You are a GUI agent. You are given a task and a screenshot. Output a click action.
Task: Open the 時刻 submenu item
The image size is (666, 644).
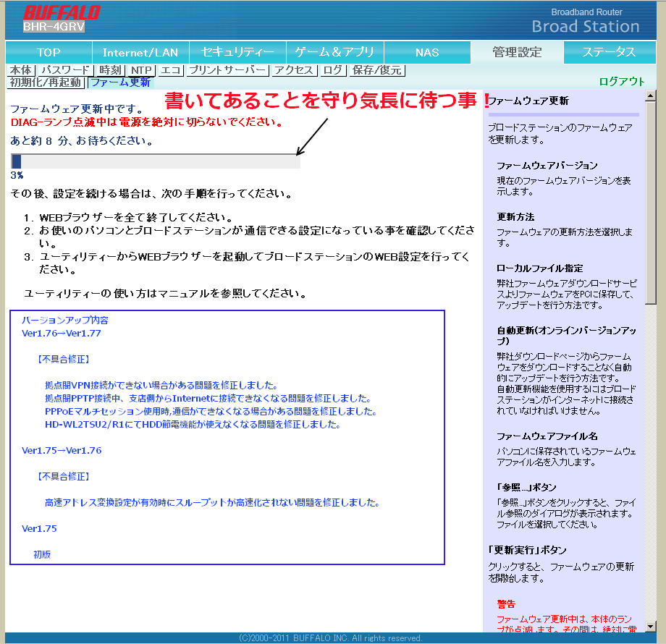tap(111, 70)
